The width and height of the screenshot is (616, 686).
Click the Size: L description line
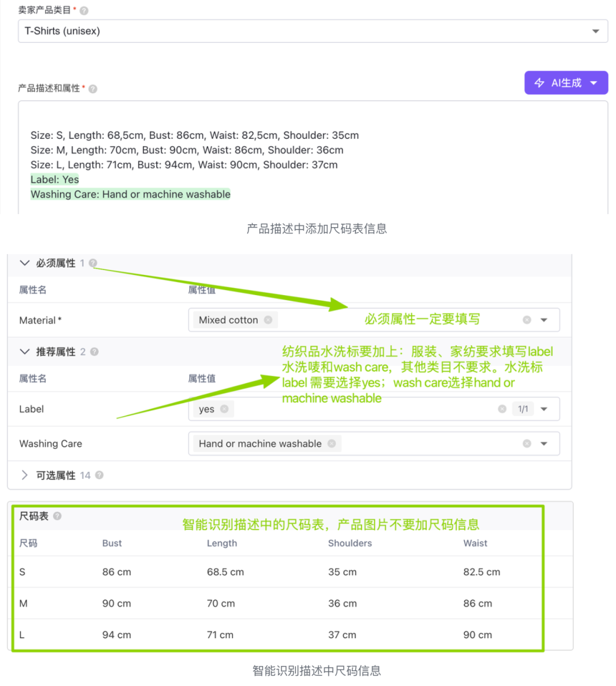[184, 165]
